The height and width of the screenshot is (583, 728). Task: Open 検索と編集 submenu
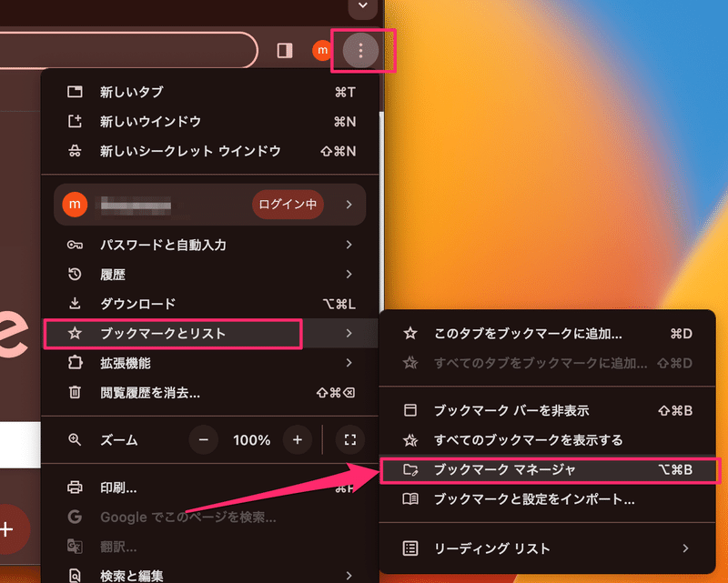210,576
